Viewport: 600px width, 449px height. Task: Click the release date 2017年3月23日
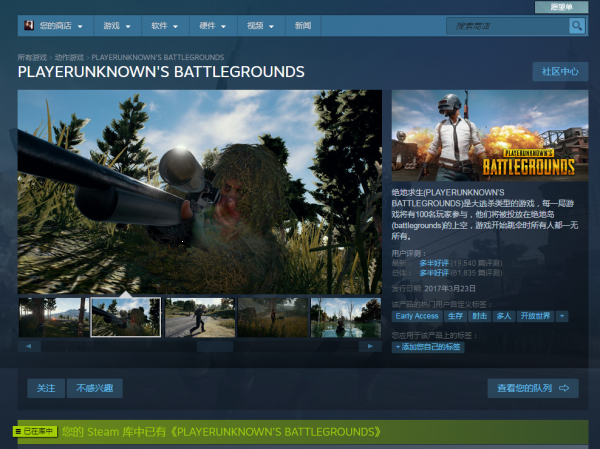[450, 288]
